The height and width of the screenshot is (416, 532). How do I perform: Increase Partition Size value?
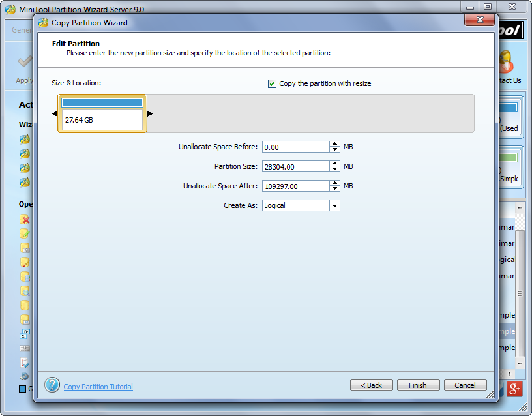pos(335,164)
